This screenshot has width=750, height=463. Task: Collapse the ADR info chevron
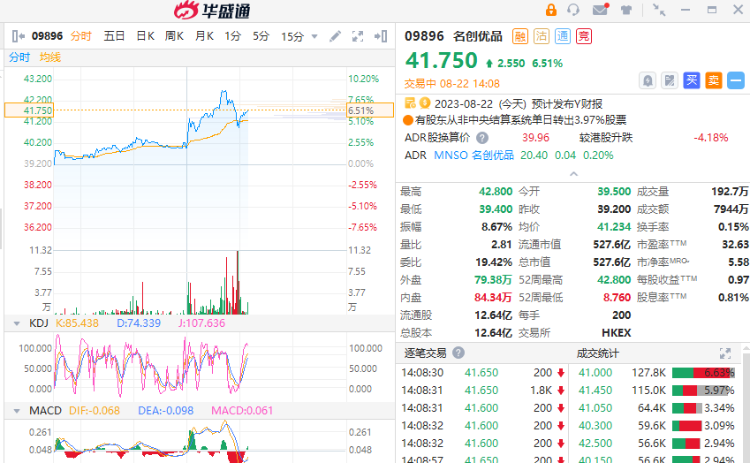pos(574,174)
